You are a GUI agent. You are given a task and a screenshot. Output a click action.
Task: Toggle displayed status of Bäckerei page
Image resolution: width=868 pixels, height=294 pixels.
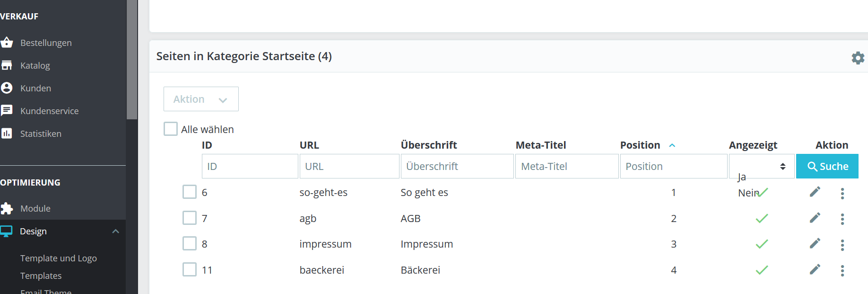tap(762, 270)
